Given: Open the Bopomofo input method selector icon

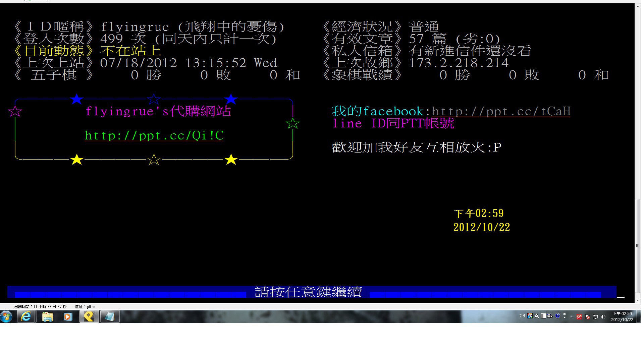Looking at the screenshot, I should (x=530, y=316).
